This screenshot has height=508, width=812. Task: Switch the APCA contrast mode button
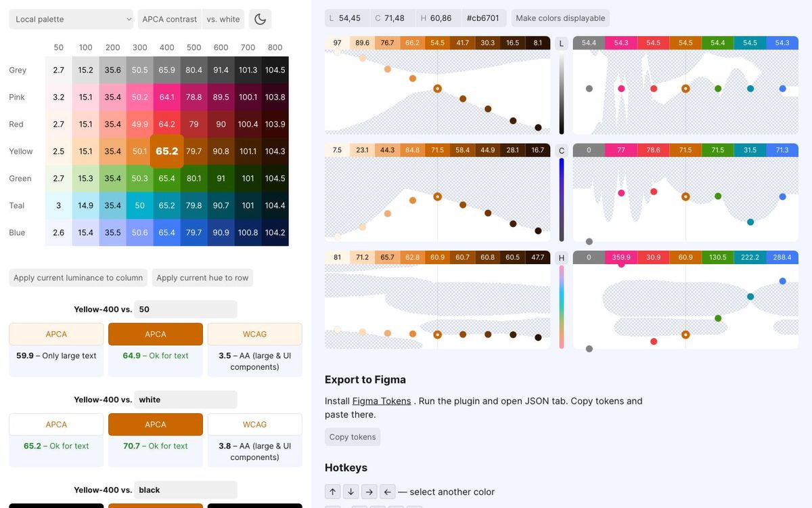point(170,19)
